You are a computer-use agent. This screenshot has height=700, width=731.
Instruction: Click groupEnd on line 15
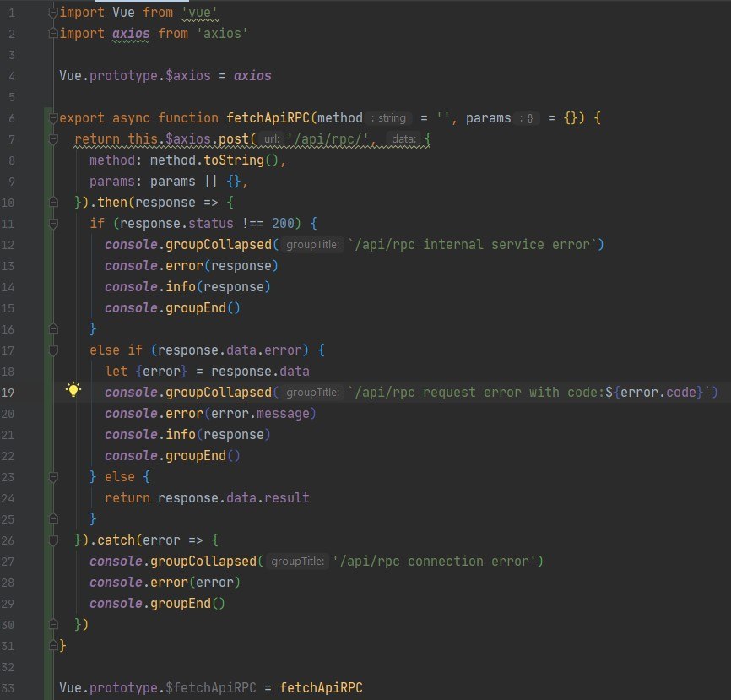click(x=196, y=308)
